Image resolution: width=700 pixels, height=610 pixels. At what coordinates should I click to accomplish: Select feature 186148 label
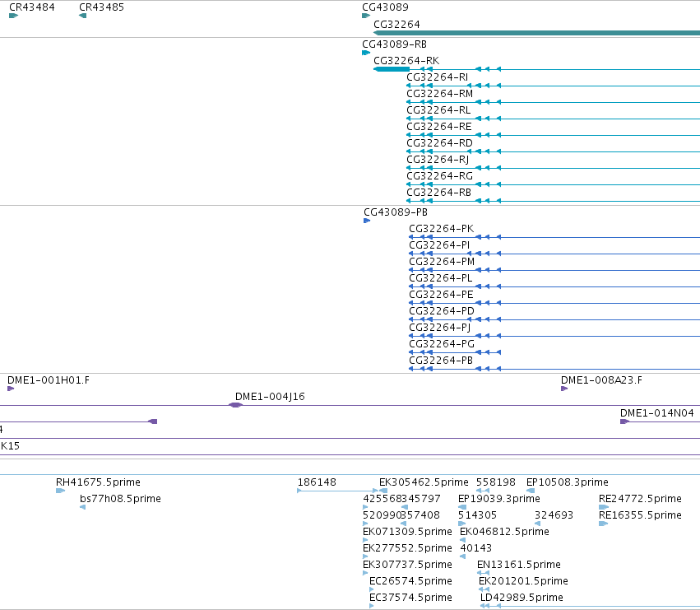(x=317, y=482)
